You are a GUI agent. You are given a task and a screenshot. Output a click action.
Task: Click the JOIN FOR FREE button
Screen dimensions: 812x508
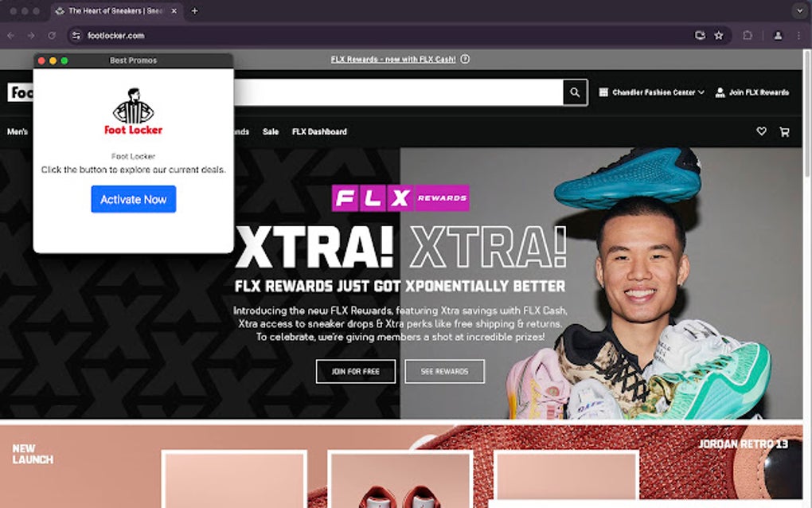coord(355,371)
